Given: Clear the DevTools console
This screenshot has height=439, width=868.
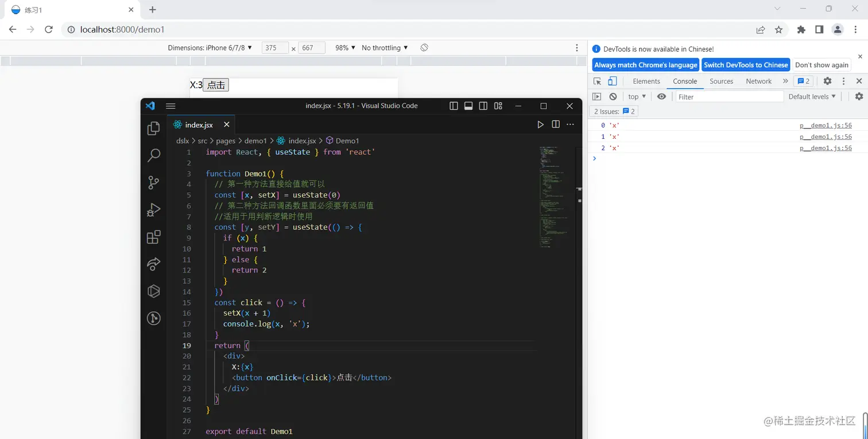Looking at the screenshot, I should point(613,96).
